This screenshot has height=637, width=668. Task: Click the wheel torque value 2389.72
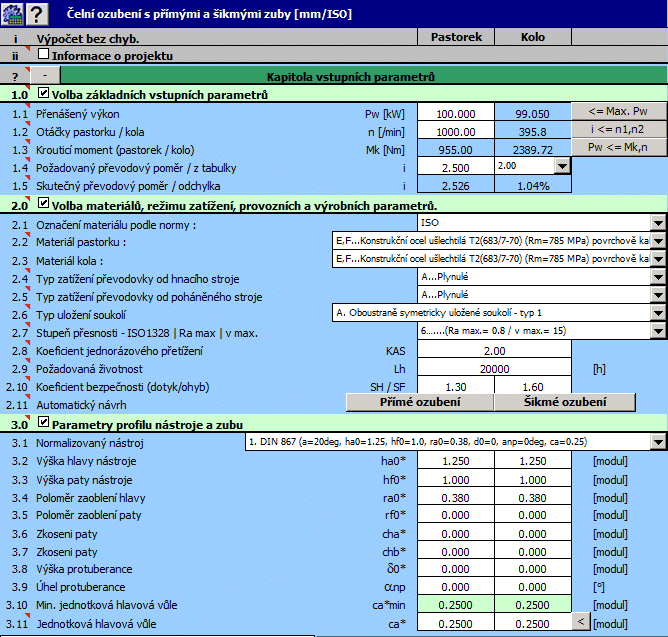click(533, 149)
